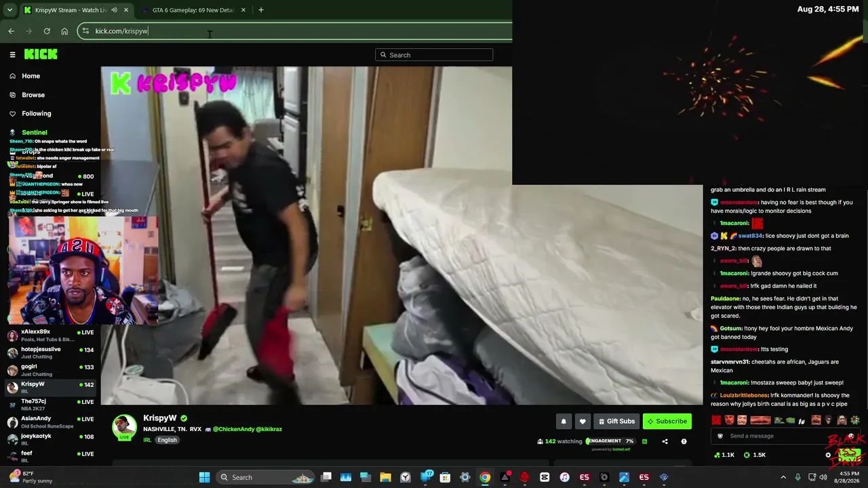868x488 pixels.
Task: Click the KrispyW streamer avatar below video
Action: 124,427
